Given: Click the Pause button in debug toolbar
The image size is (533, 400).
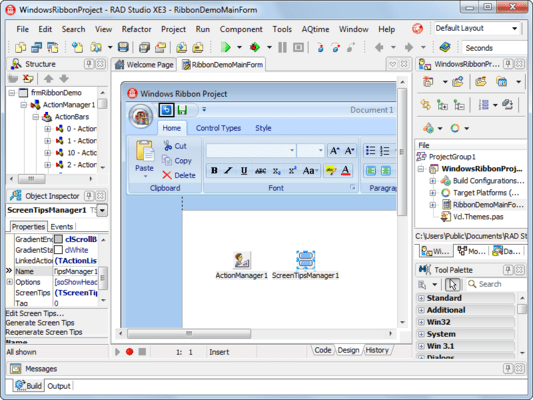Looking at the screenshot, I should [x=282, y=47].
